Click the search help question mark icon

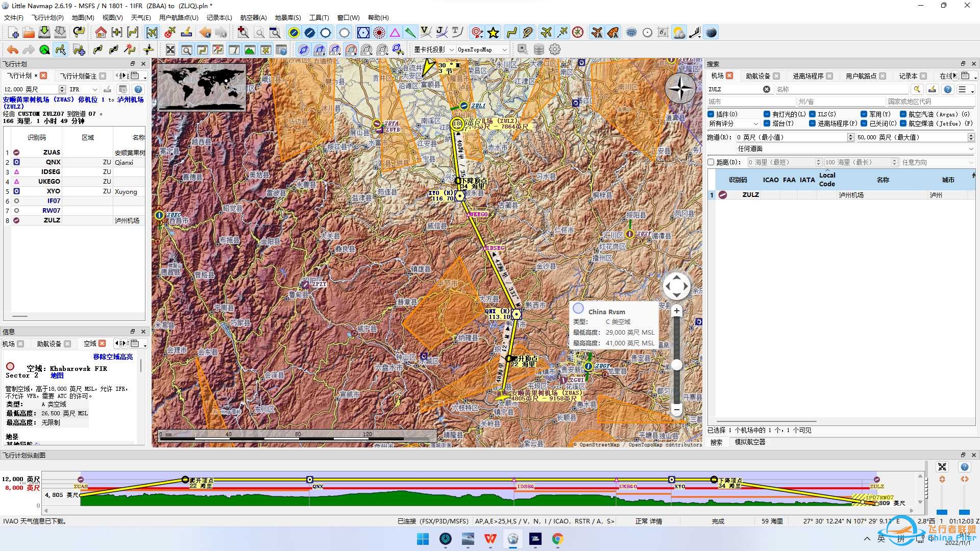947,89
